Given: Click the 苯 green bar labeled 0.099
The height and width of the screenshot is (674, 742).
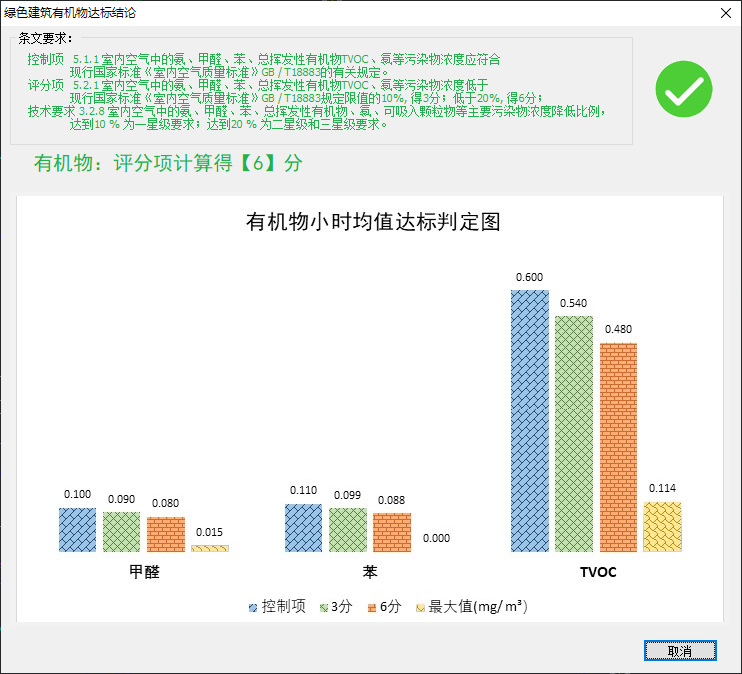Looking at the screenshot, I should click(x=348, y=529).
